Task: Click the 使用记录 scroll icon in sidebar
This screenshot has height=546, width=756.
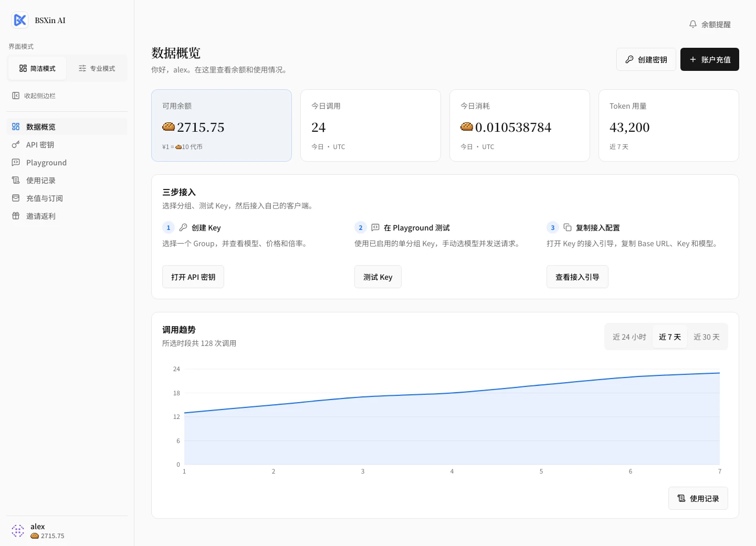Action: 16,180
